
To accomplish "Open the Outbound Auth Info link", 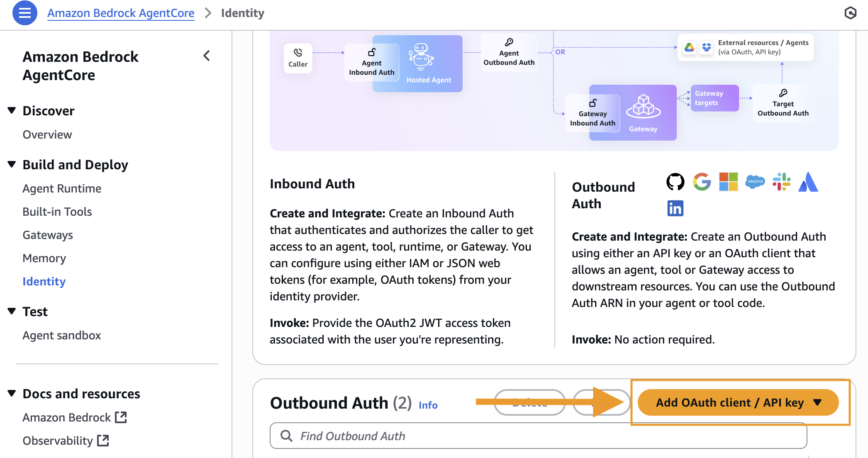I will [428, 405].
